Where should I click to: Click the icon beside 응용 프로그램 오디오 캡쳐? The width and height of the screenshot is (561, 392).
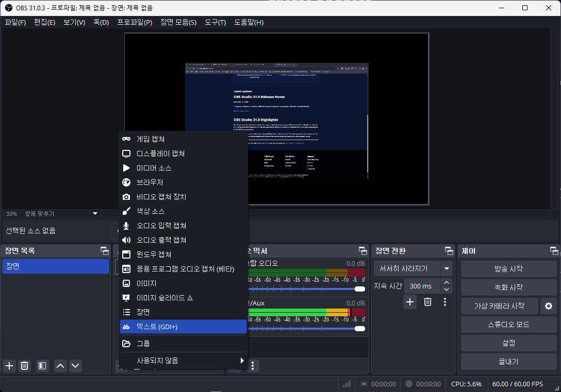pos(126,269)
